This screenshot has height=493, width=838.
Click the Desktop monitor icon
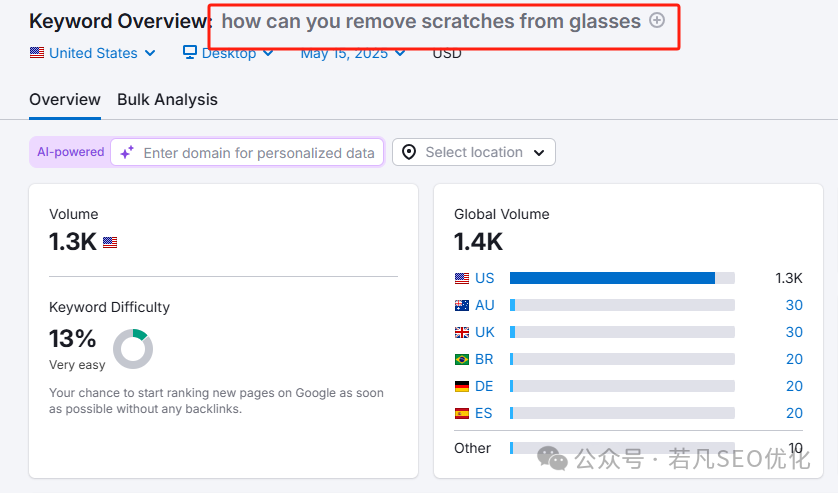coord(190,53)
